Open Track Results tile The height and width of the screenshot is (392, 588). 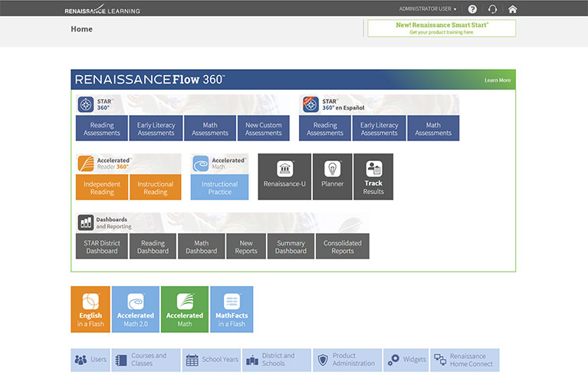tap(373, 176)
